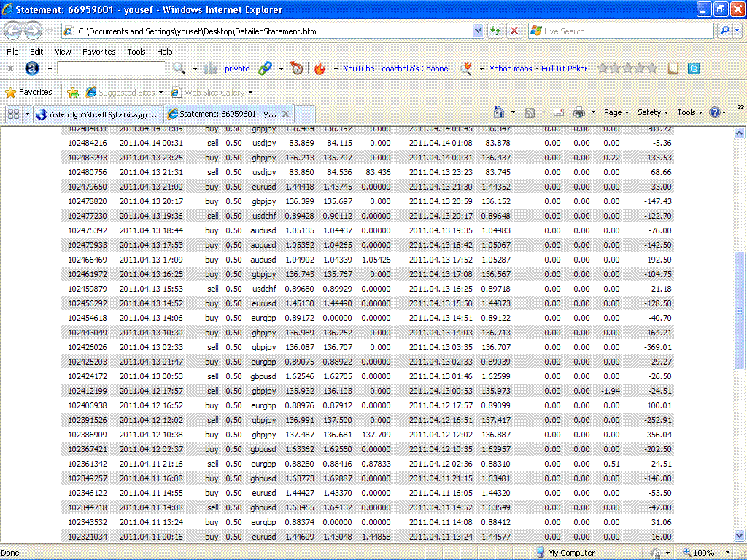Expand the address bar history dropdown arrow
747x560 pixels.
pos(479,31)
